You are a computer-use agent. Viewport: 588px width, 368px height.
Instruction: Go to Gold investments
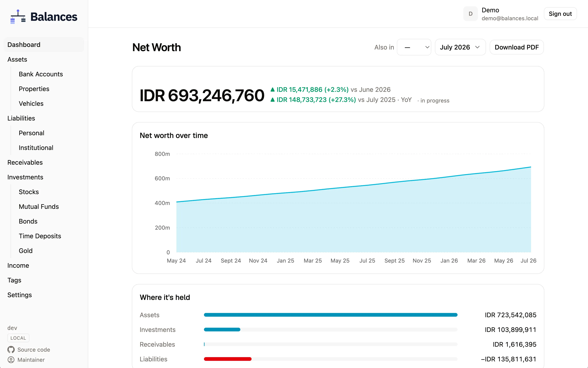pos(26,251)
